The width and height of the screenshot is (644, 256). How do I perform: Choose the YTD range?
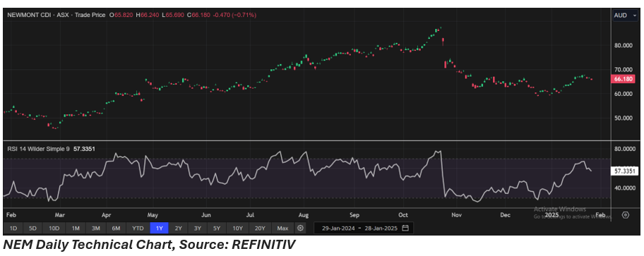pos(138,228)
